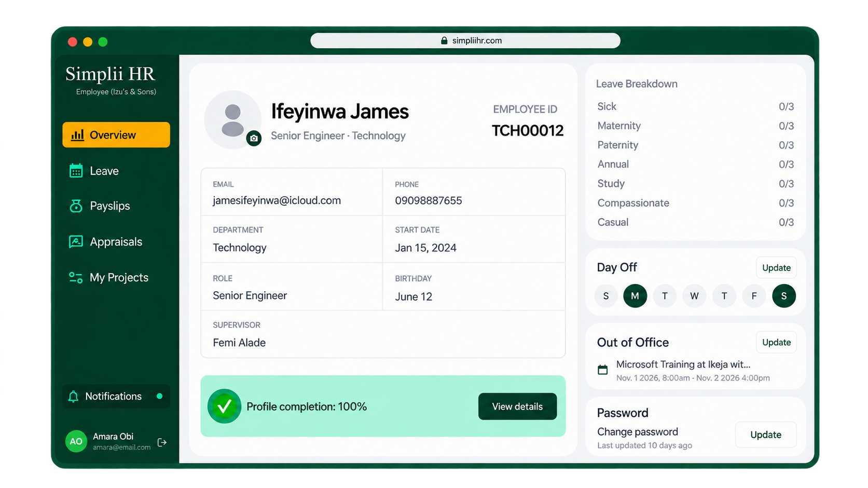Toggle the unselected S day-off circle

[606, 296]
